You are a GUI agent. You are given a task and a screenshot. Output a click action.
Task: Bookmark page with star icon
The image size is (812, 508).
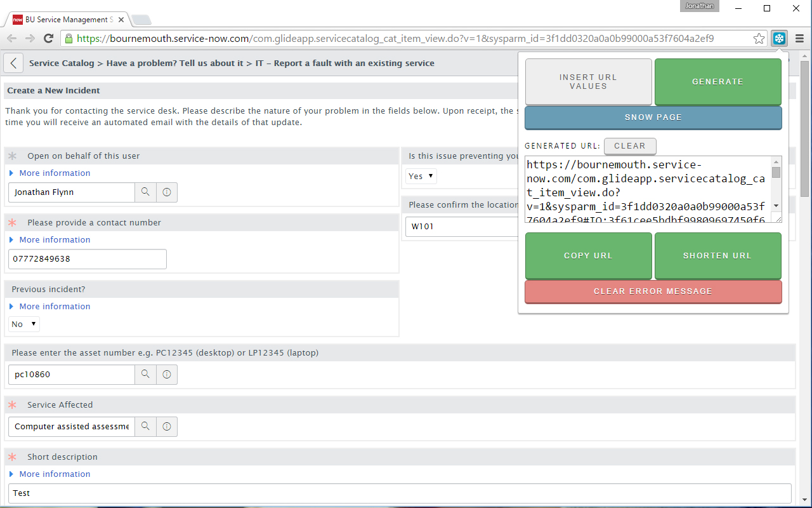pos(759,39)
